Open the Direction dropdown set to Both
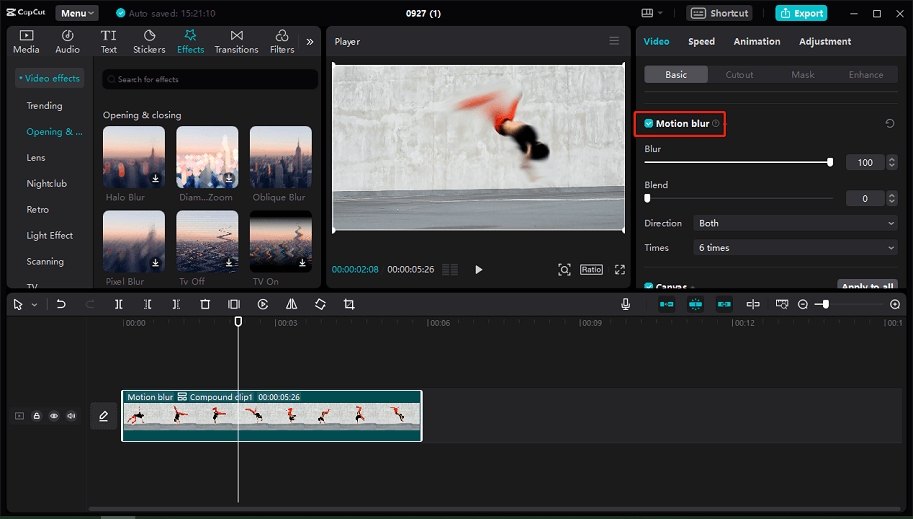 (x=796, y=223)
